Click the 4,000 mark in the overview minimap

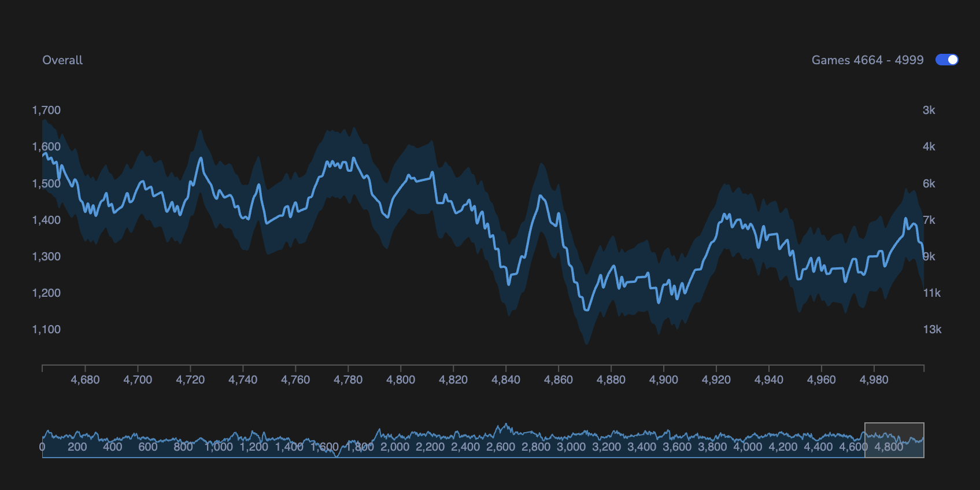click(x=748, y=447)
